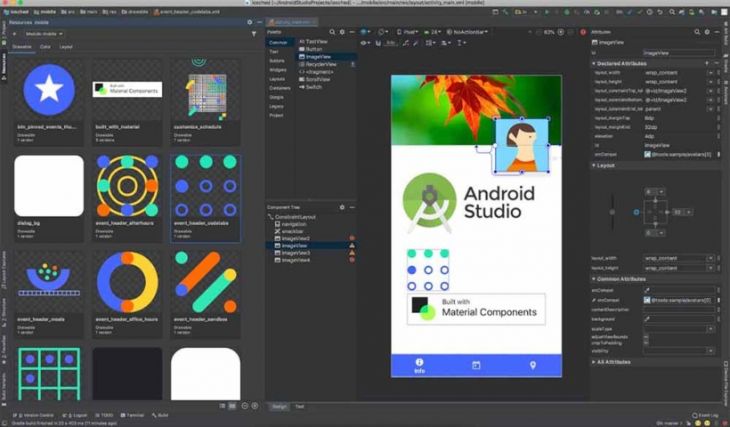Screen dimensions: 730x427
Task: Switch to the Text tab at bottom
Action: pyautogui.click(x=299, y=407)
